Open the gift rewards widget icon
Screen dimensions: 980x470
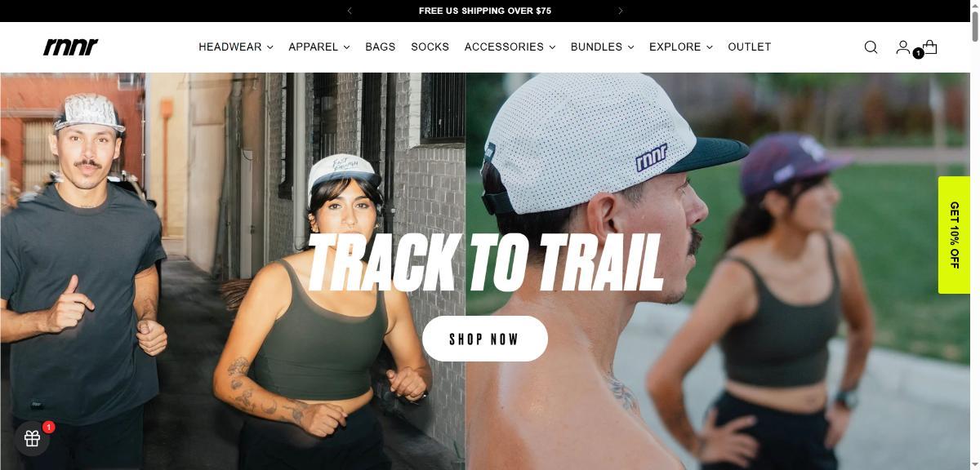pos(32,438)
